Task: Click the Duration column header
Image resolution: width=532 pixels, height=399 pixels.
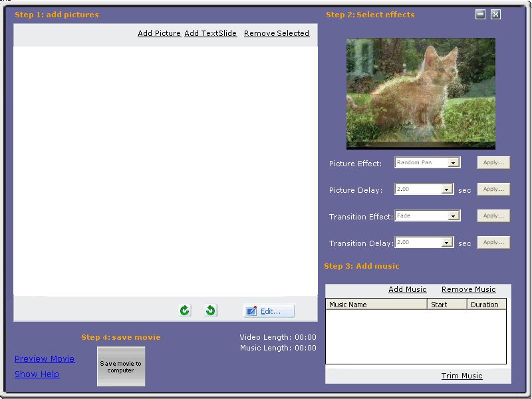Action: 487,305
